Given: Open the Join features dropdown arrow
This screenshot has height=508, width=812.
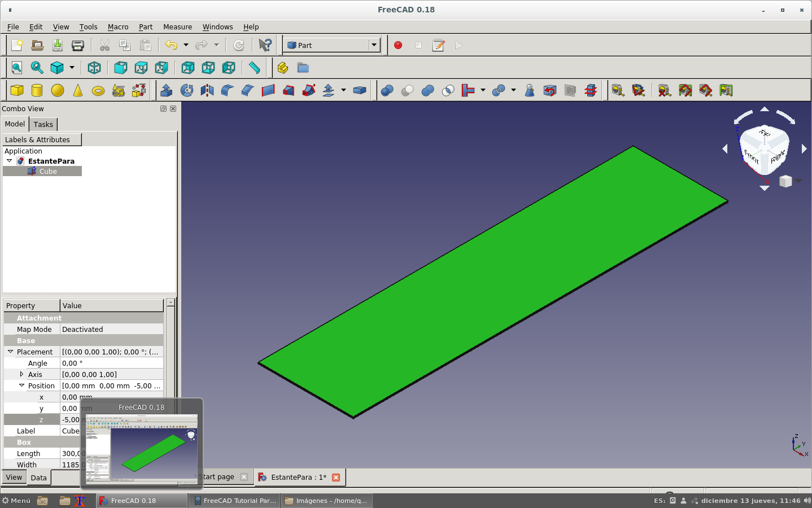Looking at the screenshot, I should tap(483, 90).
